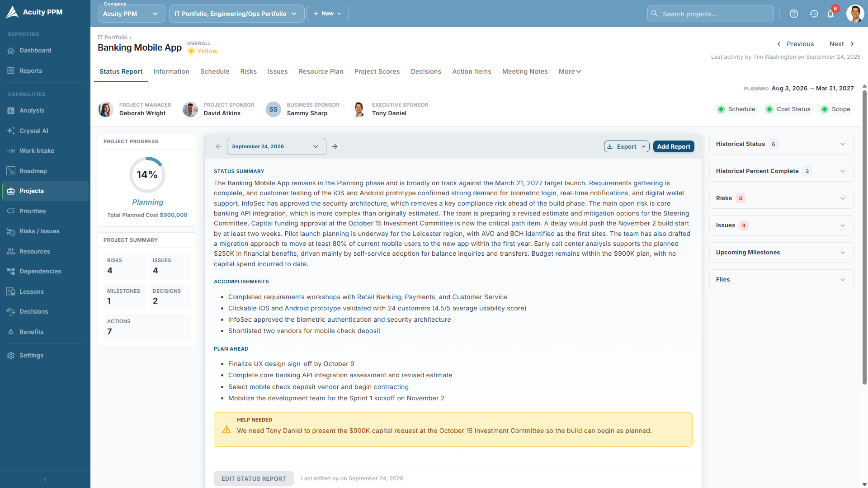Expand the More tab menu
The image size is (868, 488).
point(570,71)
